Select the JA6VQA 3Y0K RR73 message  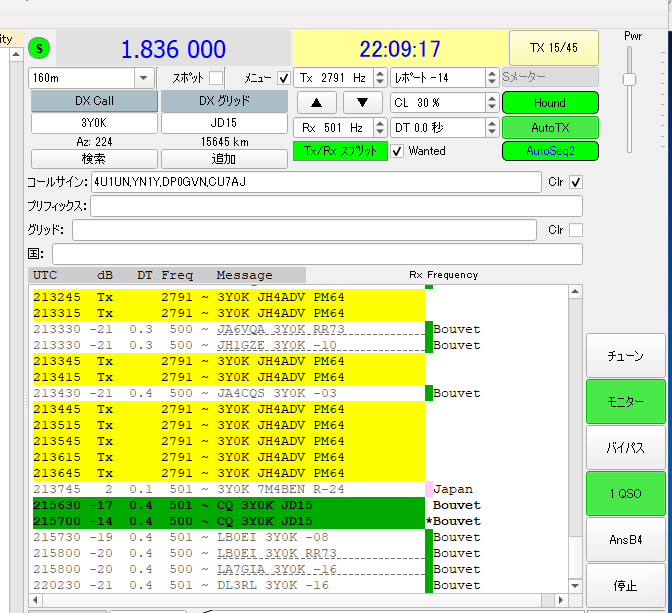click(x=281, y=329)
